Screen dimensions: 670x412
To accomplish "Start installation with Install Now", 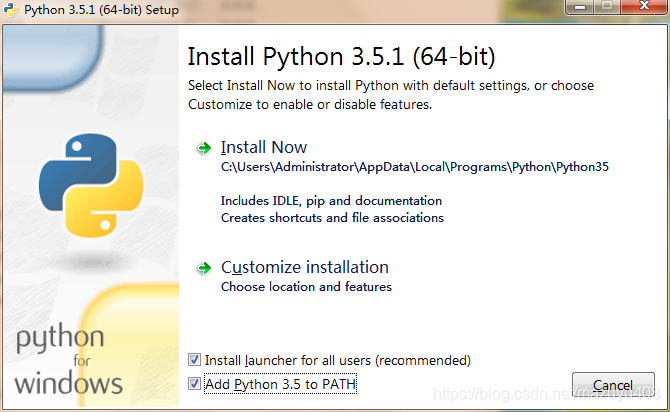I will [x=264, y=147].
